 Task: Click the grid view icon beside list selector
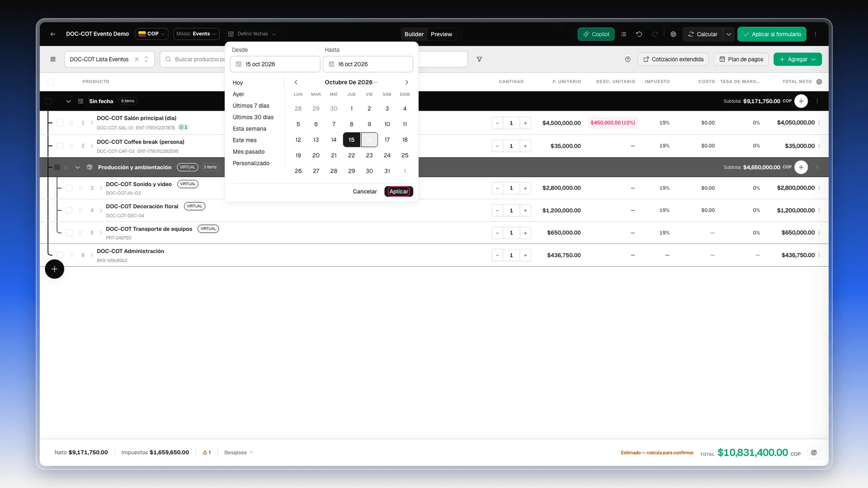point(53,59)
